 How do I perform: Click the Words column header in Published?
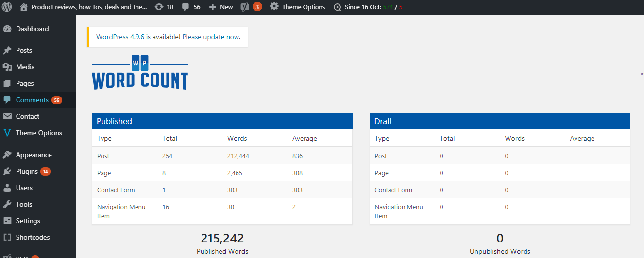(x=237, y=138)
